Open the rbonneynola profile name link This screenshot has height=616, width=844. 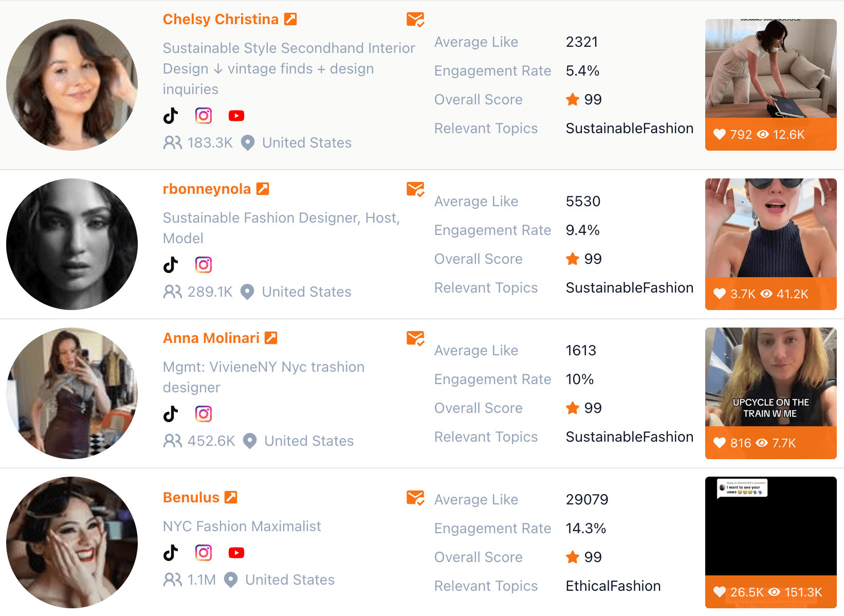click(207, 189)
